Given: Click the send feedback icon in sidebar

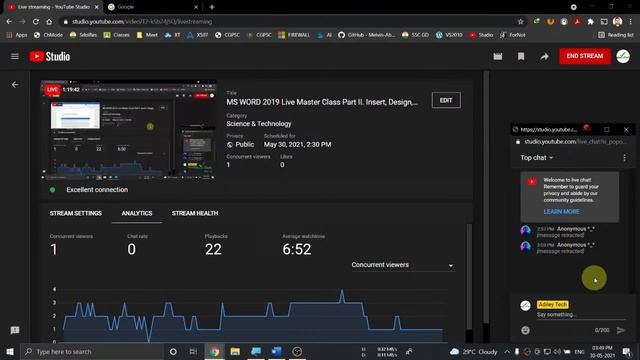Looking at the screenshot, I should pyautogui.click(x=15, y=330).
